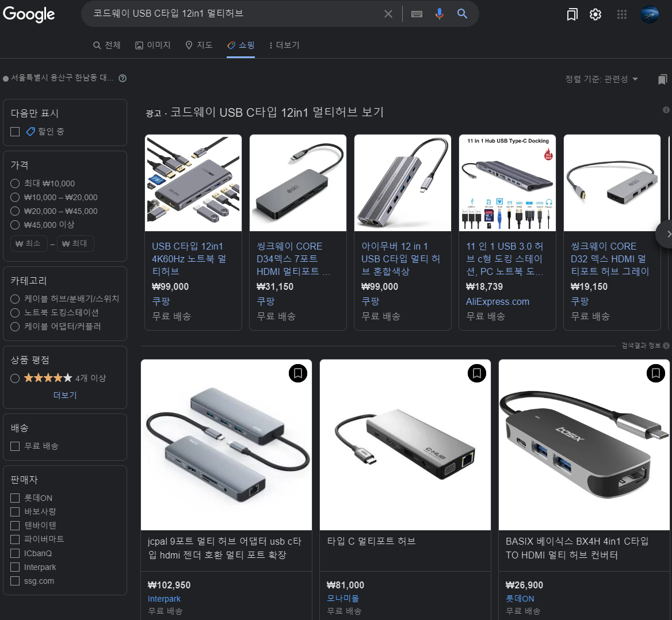This screenshot has width=672, height=620.
Task: Save the jcpal 9포트 hub product
Action: coord(298,373)
